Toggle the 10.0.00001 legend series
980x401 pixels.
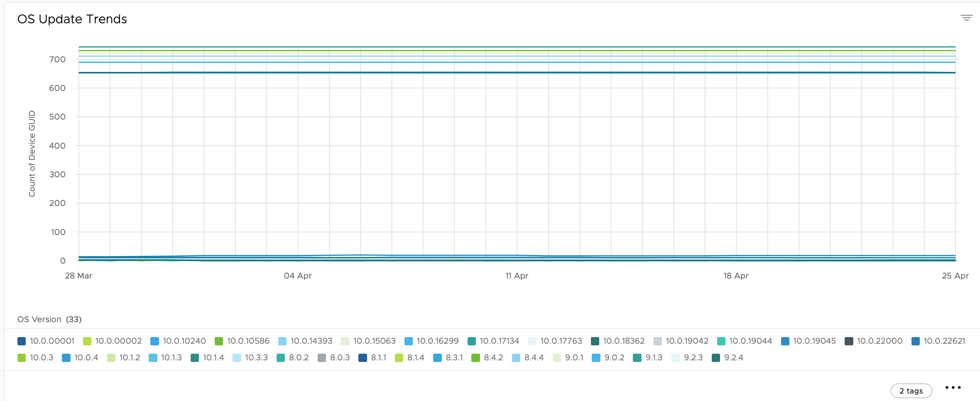tap(46, 341)
